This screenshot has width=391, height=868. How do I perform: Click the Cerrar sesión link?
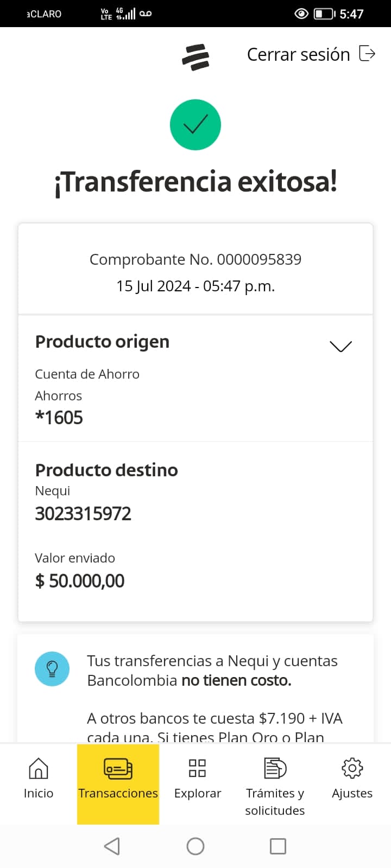point(298,55)
